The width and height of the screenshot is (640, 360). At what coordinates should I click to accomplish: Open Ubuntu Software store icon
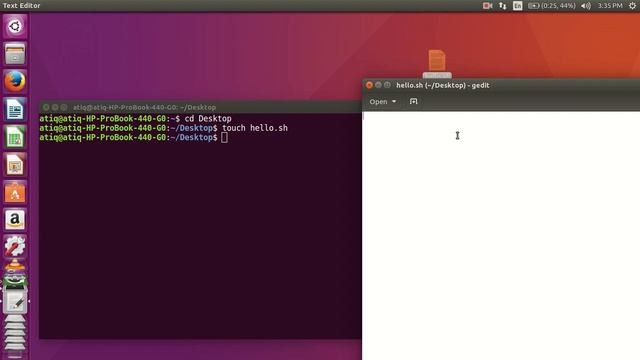pyautogui.click(x=15, y=192)
